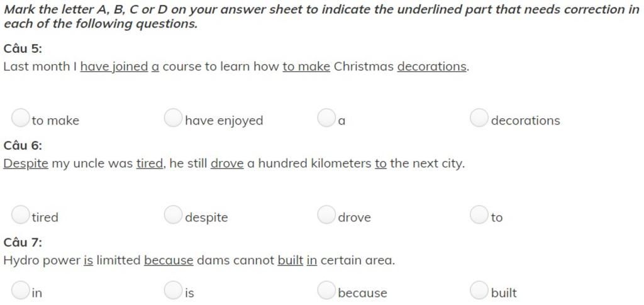
Task: Pick 'because' radio option under Câu 7
Action: pyautogui.click(x=326, y=291)
